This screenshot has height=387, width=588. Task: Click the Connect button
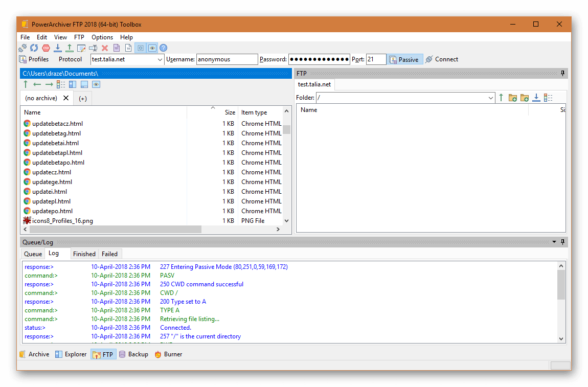click(x=442, y=59)
